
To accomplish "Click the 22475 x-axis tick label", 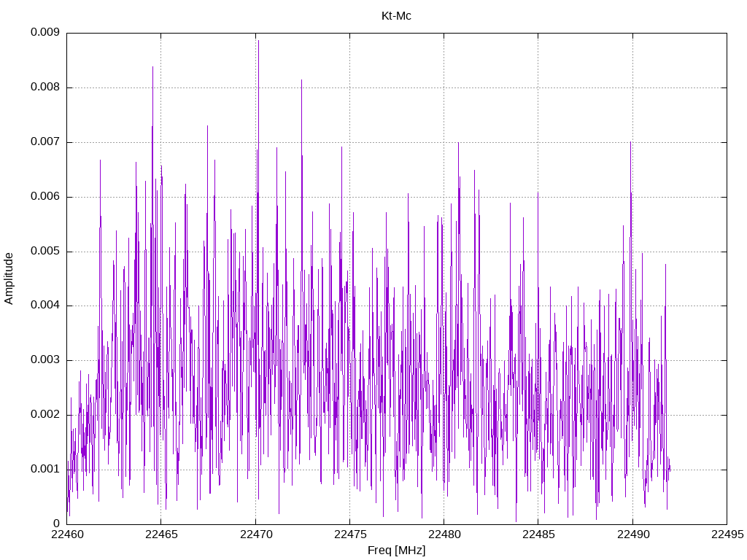I will [x=349, y=534].
